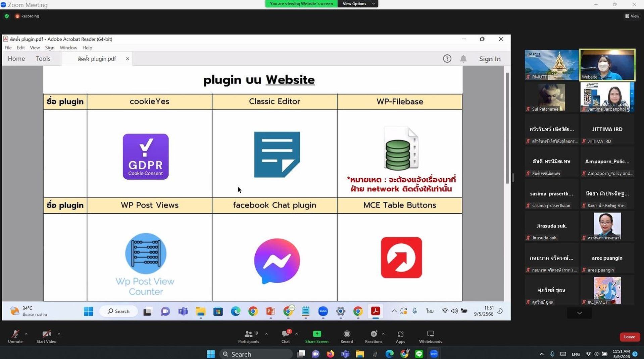Click shared taskbar PowerPoint icon
The image size is (644, 359).
pyautogui.click(x=270, y=311)
